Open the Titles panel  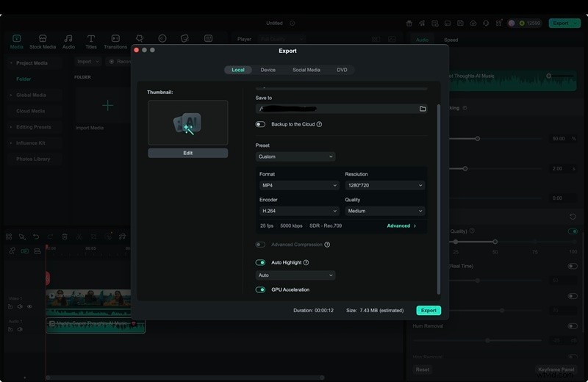pos(90,42)
